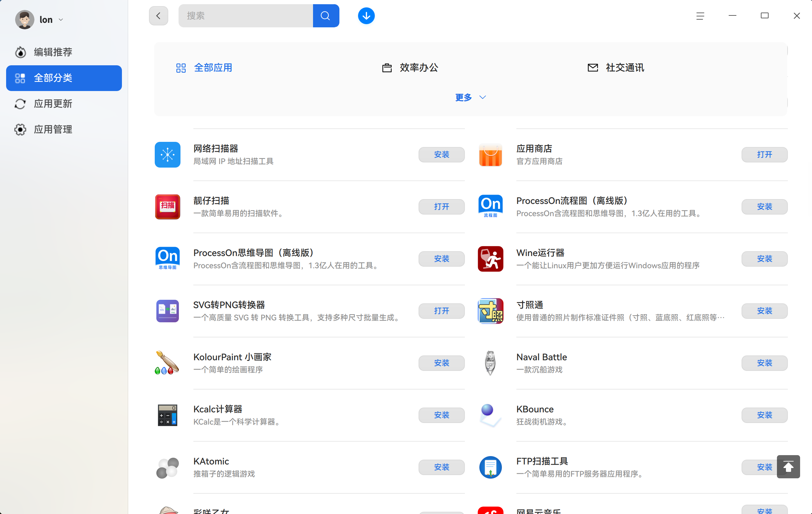Open SVG转PNG转换器 using its 打开 button
The width and height of the screenshot is (812, 514).
(441, 311)
